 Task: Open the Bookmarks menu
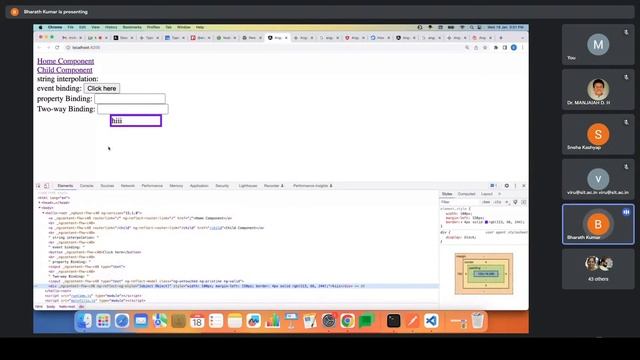point(132,27)
